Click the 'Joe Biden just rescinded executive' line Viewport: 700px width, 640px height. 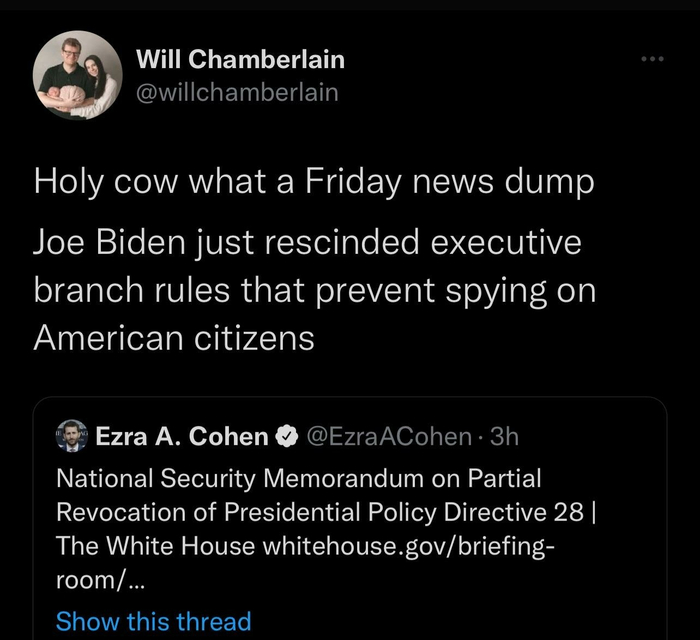click(307, 243)
